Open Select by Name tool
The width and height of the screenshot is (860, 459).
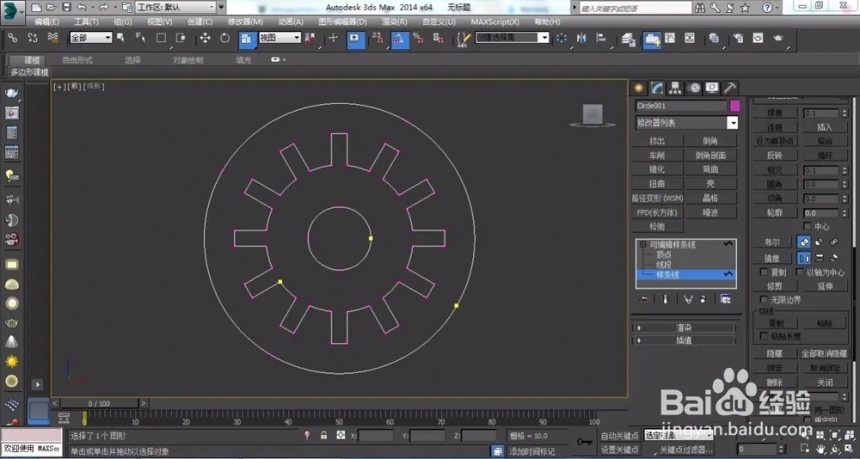[141, 38]
